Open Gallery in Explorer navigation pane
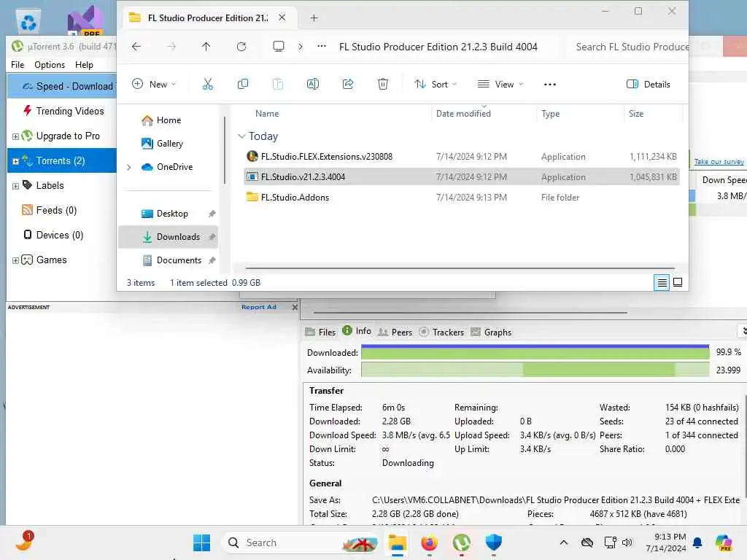 click(x=163, y=144)
